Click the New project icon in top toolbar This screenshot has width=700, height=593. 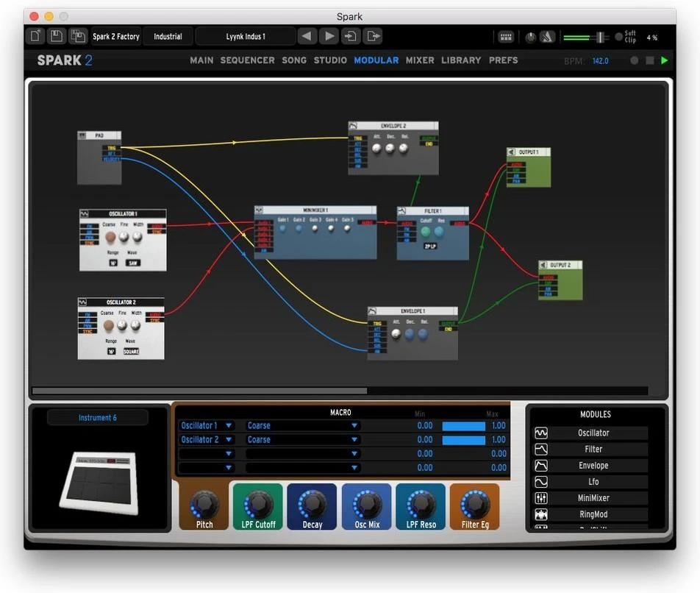point(36,36)
